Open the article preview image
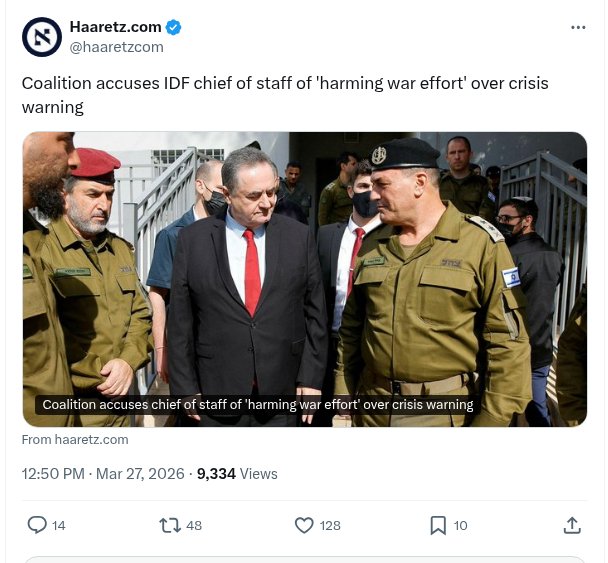Image resolution: width=608 pixels, height=563 pixels. click(305, 279)
